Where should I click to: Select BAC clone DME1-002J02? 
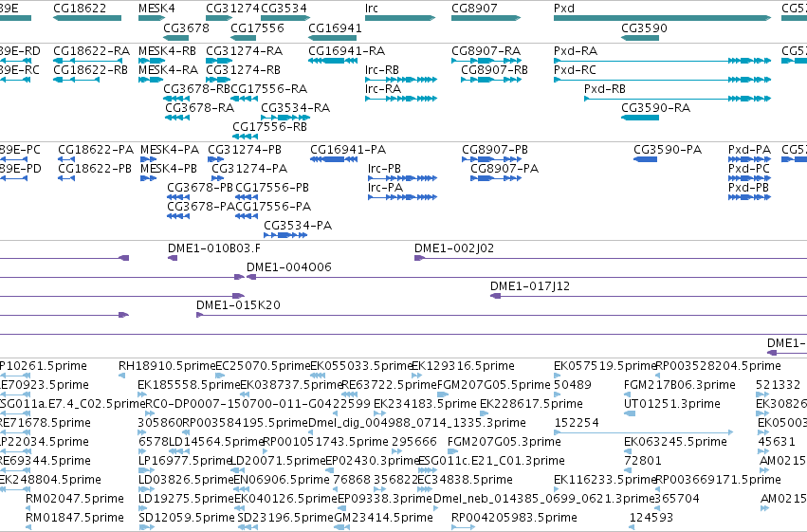(x=611, y=258)
